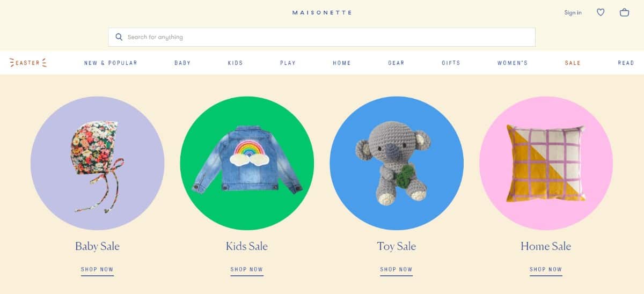
Task: Click inside the Search for anything field
Action: [322, 37]
